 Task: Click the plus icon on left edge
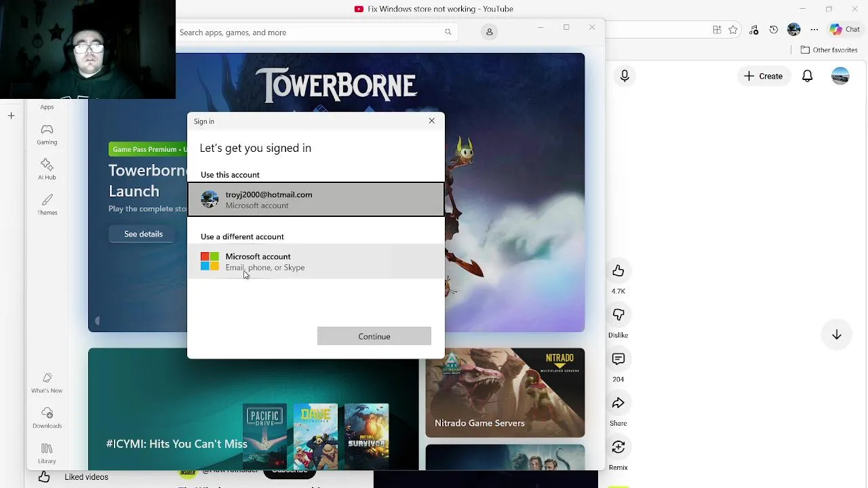tap(11, 116)
